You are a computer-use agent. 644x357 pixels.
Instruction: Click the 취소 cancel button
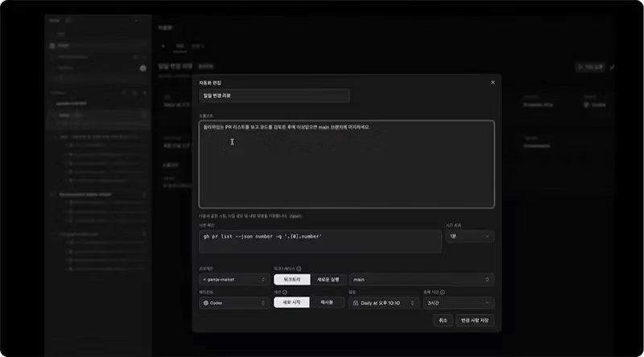point(443,320)
